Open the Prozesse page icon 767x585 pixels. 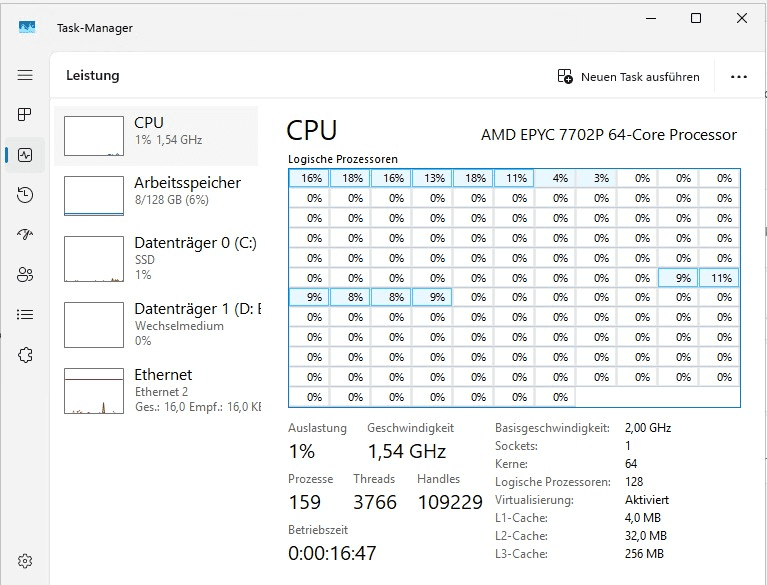click(x=25, y=115)
